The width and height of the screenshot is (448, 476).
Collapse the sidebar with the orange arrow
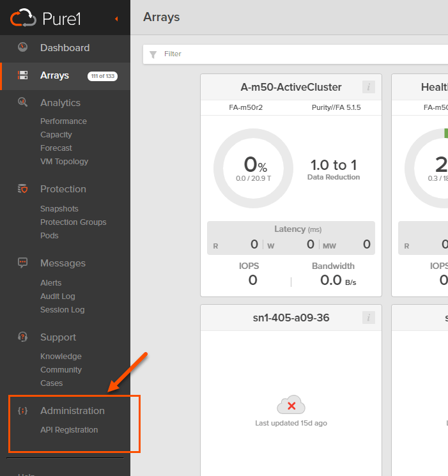click(x=116, y=19)
